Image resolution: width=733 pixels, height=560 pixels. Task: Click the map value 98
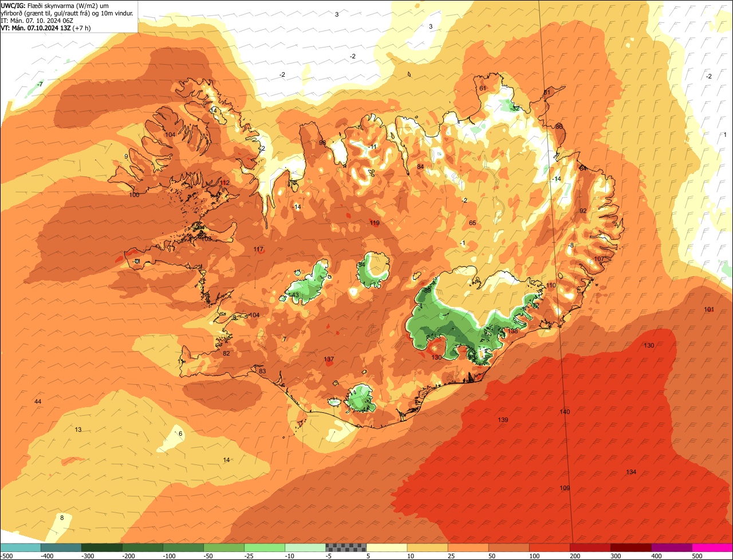tap(322, 143)
